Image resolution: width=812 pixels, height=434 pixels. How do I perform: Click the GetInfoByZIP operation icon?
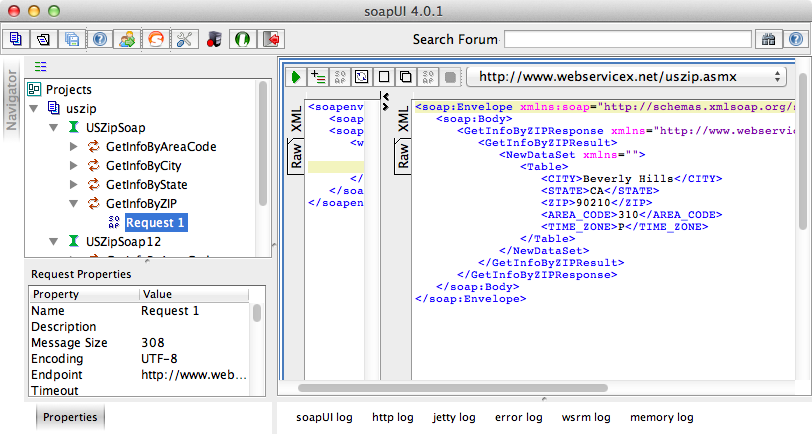[93, 204]
